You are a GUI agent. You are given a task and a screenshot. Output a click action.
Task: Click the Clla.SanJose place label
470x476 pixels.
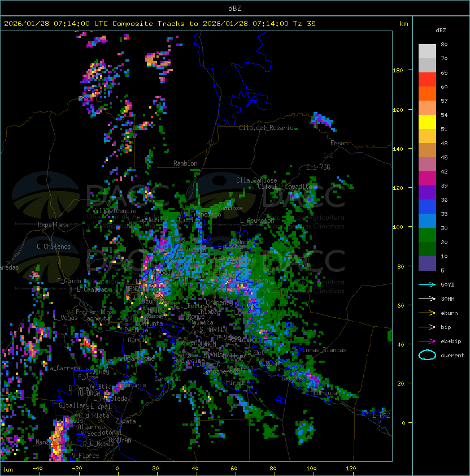256,180
